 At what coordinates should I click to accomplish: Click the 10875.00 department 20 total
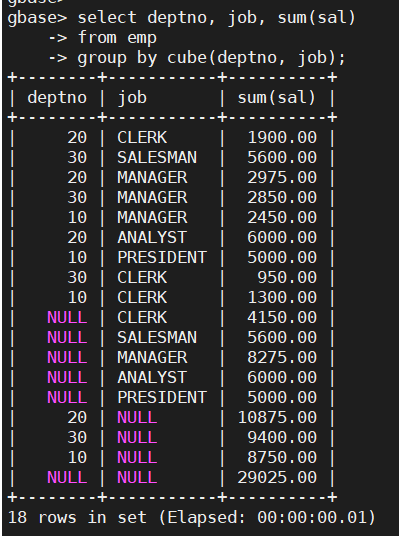[x=277, y=417]
